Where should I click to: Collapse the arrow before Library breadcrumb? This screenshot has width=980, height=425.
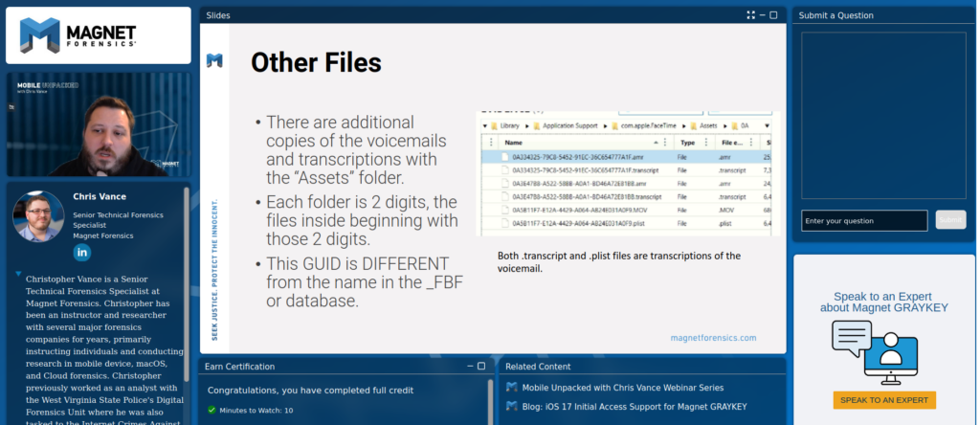pyautogui.click(x=485, y=125)
